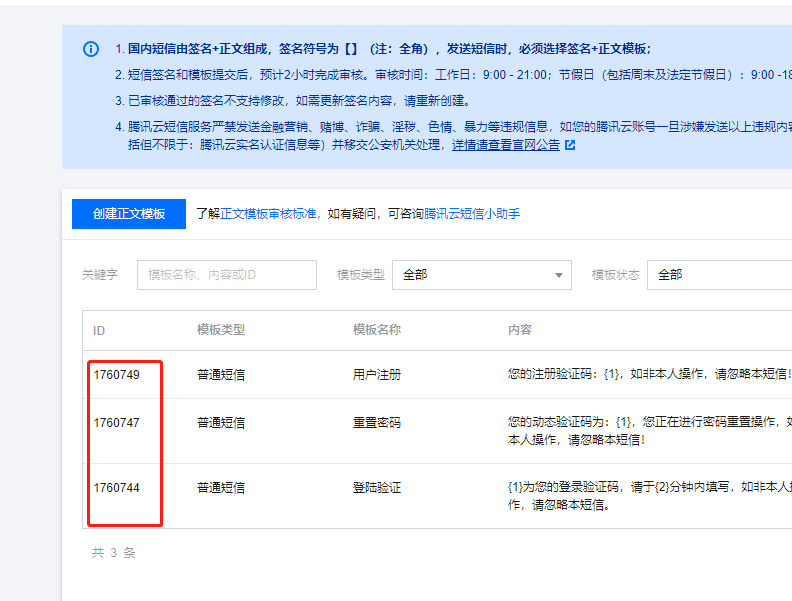Image resolution: width=792 pixels, height=601 pixels.
Task: Click the 模板类型 column header
Action: click(221, 330)
